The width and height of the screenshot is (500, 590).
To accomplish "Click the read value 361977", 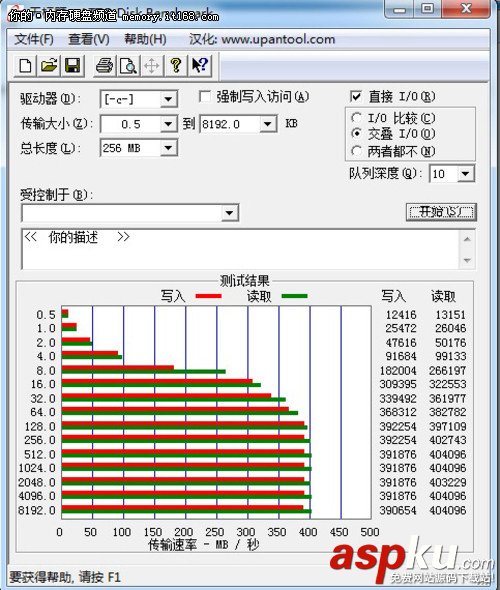I will 447,398.
